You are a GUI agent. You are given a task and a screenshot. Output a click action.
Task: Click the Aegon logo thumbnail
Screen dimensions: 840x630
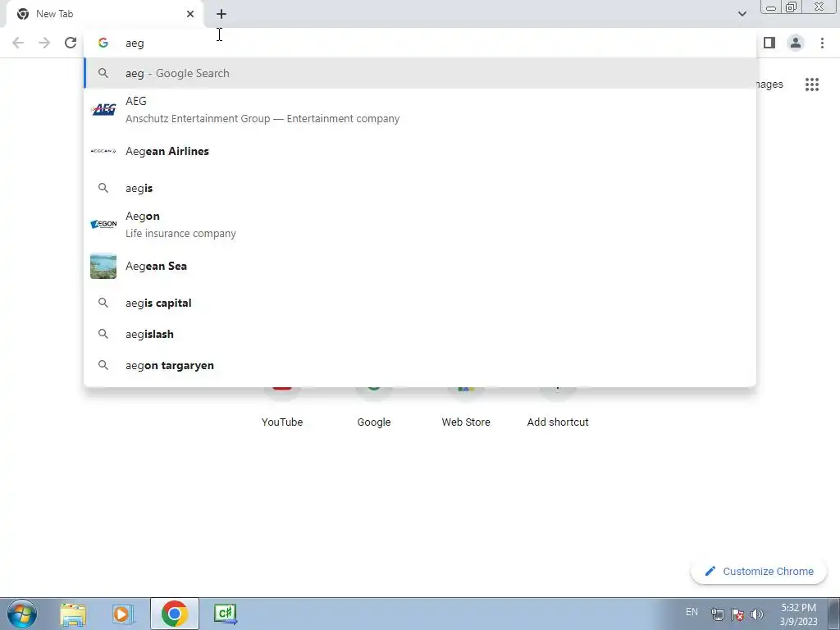tap(103, 224)
